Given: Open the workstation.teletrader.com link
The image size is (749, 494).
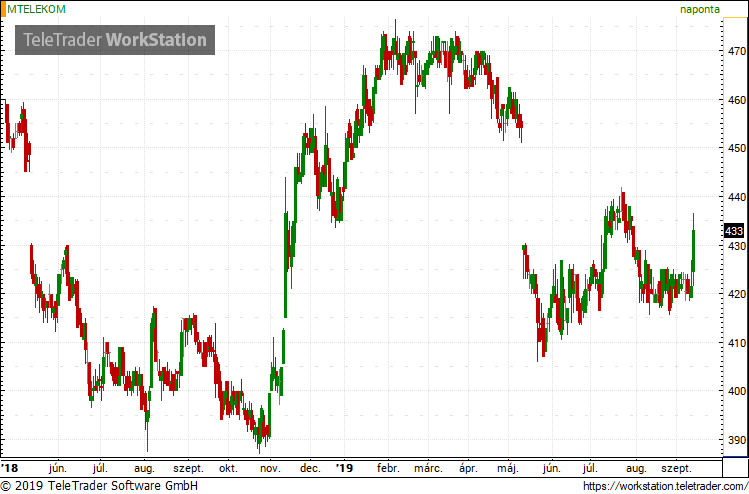Looking at the screenshot, I should [666, 486].
